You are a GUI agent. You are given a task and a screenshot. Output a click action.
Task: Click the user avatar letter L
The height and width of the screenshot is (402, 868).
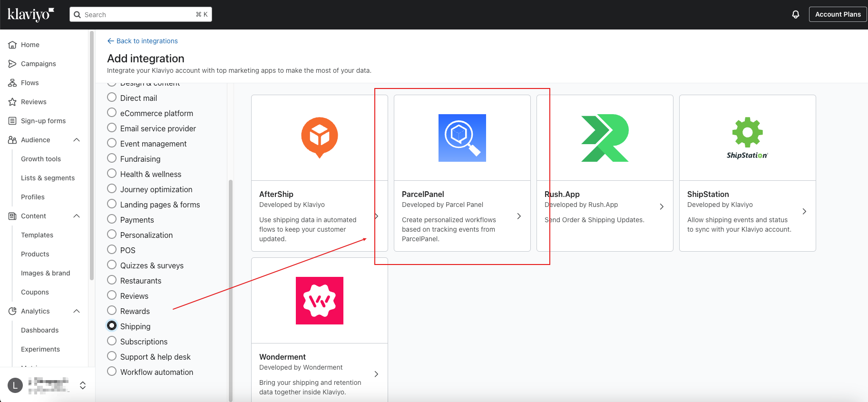[x=15, y=385]
